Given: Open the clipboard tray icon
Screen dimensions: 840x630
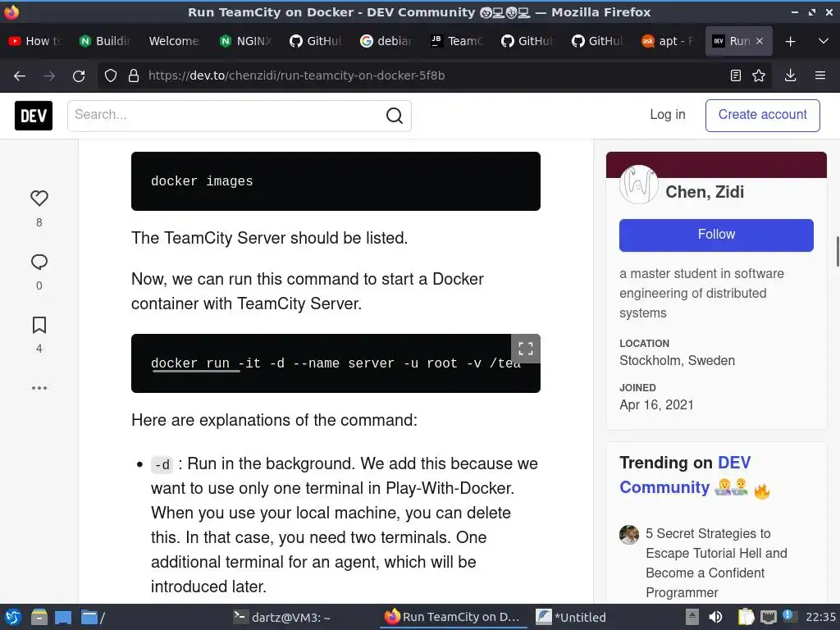Looking at the screenshot, I should pyautogui.click(x=746, y=617).
